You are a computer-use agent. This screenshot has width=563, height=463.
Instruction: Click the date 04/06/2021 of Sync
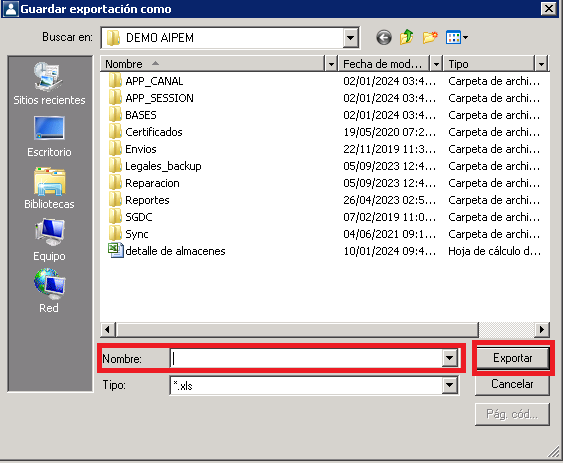pos(389,234)
